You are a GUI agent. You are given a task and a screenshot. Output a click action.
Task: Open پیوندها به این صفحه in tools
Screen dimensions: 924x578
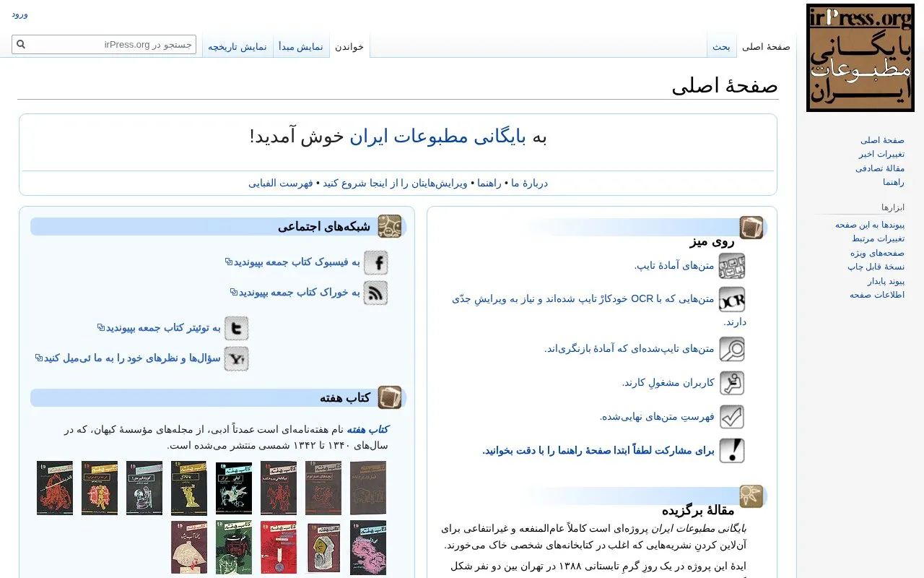point(870,225)
